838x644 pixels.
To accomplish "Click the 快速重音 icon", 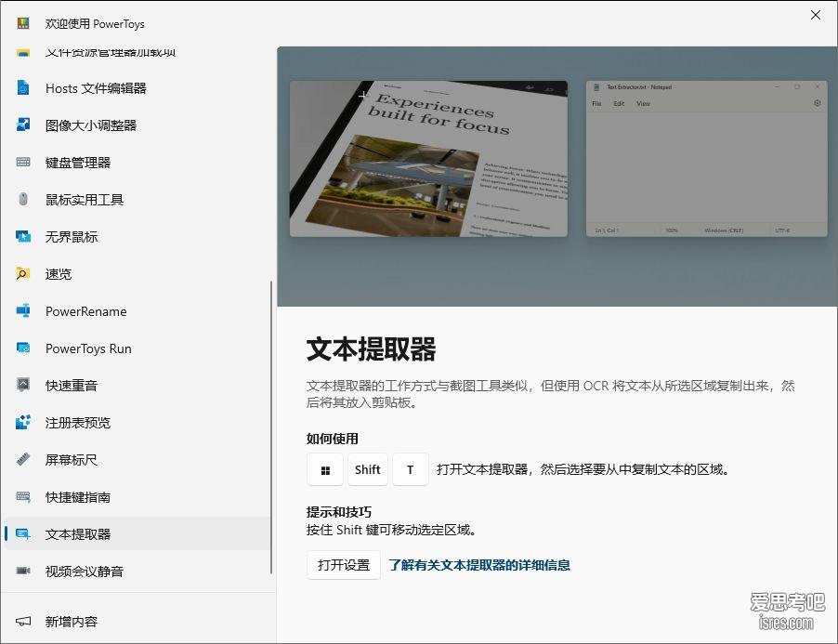I will coord(23,385).
